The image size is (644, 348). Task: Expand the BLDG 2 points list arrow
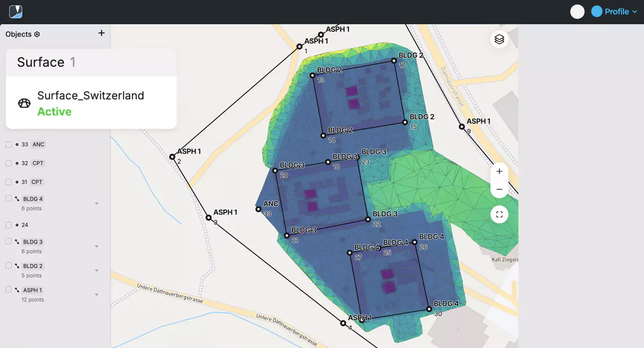(97, 271)
